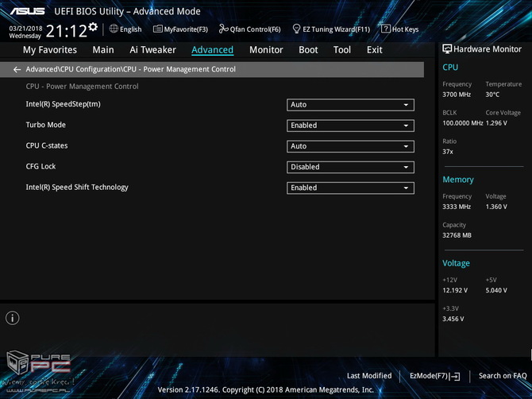Image resolution: width=532 pixels, height=399 pixels.
Task: Switch to Ai Tweaker tab
Action: (x=152, y=50)
